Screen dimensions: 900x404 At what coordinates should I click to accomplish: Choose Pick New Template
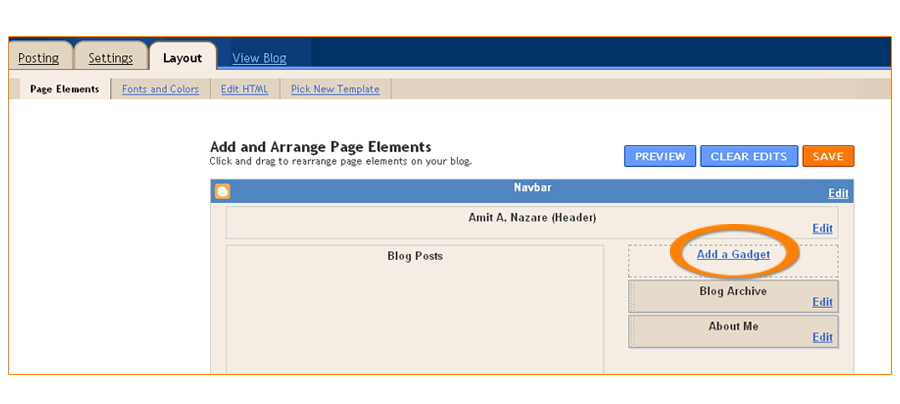pyautogui.click(x=335, y=89)
